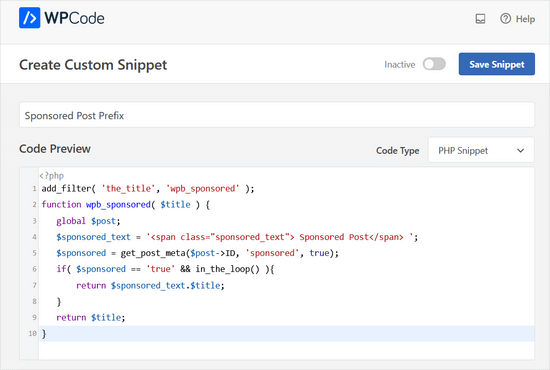Image resolution: width=550 pixels, height=370 pixels.
Task: Click the Inactive status label
Action: tap(400, 65)
